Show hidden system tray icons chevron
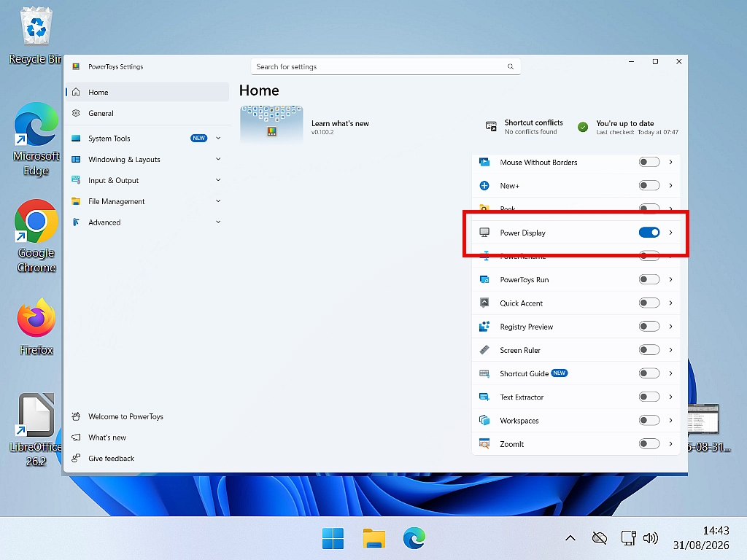747x560 pixels. click(x=570, y=538)
